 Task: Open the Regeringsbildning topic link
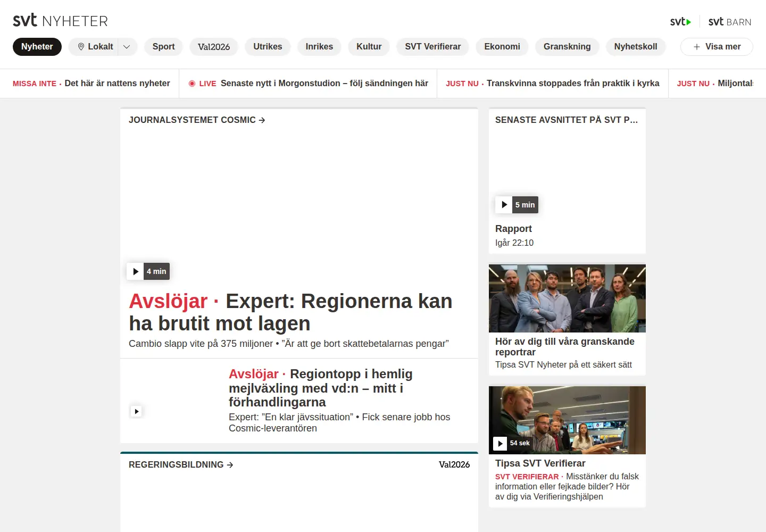point(181,465)
